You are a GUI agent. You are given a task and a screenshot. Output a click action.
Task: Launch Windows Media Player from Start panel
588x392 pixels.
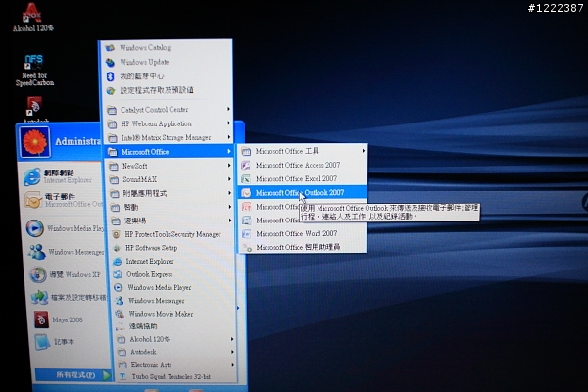(65, 228)
